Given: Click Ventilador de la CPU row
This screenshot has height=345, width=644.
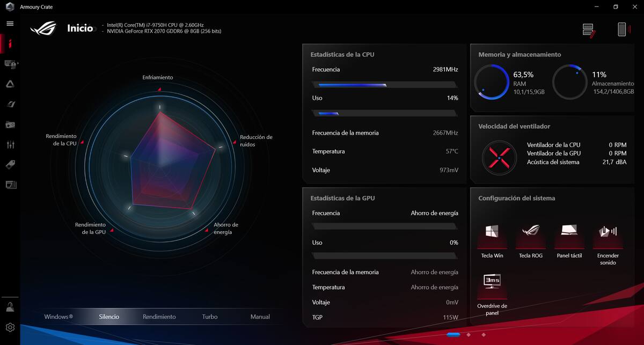Looking at the screenshot, I should tap(576, 145).
